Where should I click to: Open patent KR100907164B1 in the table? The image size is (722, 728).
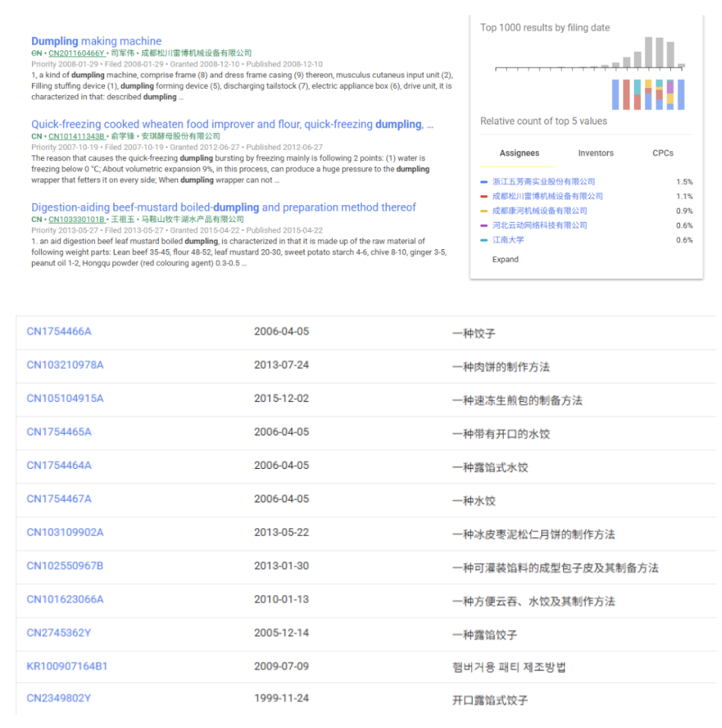point(67,666)
